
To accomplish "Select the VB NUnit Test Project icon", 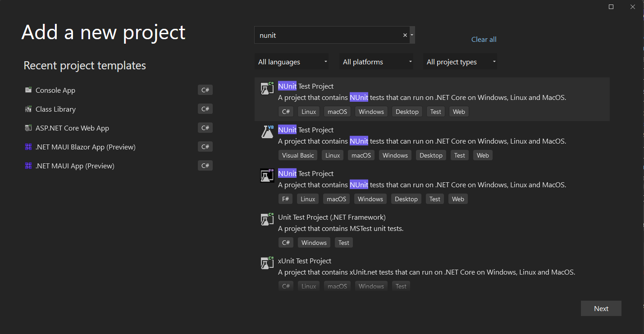I will tap(267, 132).
